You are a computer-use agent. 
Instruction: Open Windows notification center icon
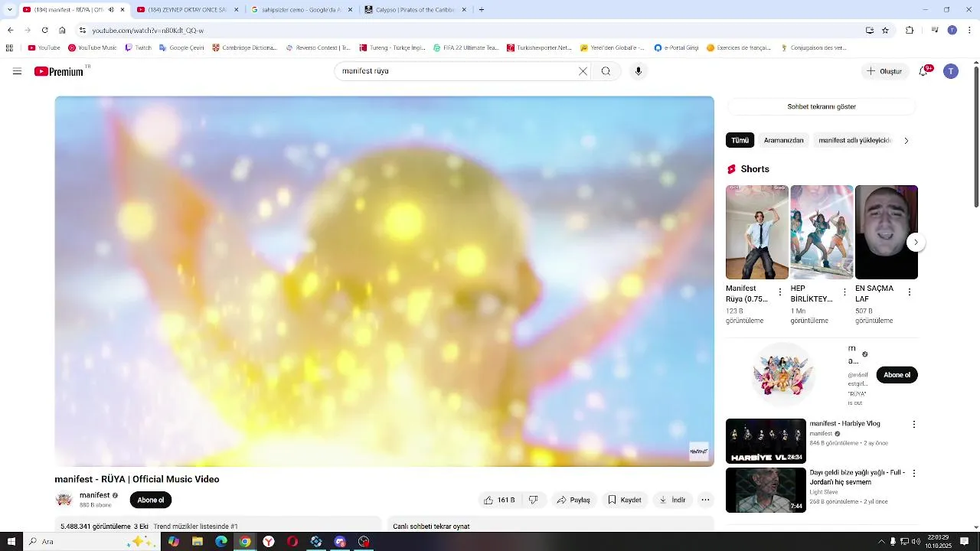coord(965,541)
